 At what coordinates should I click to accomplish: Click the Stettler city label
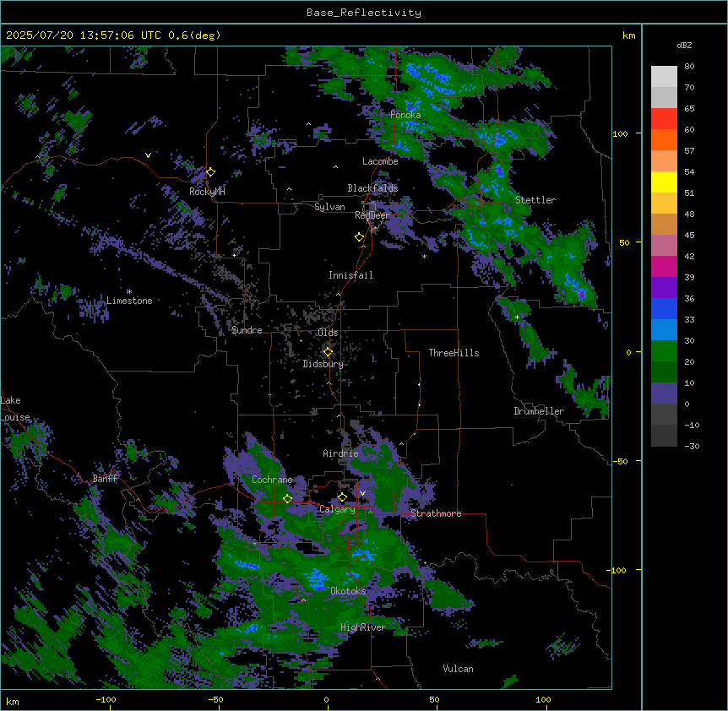(535, 200)
